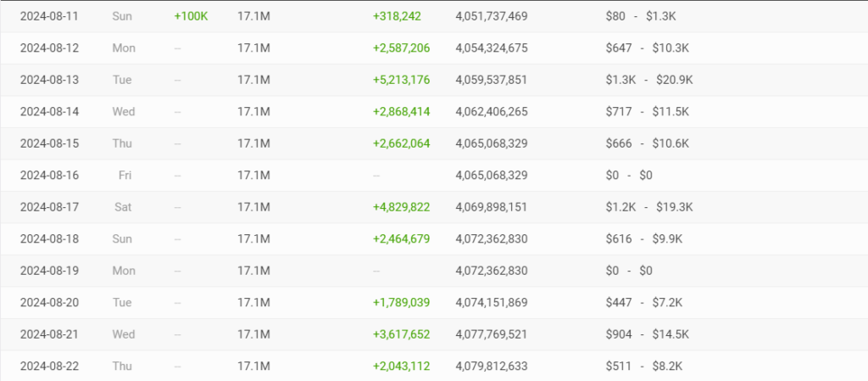The height and width of the screenshot is (381, 868).
Task: Select the 2024-08-11 date cell
Action: click(x=49, y=17)
